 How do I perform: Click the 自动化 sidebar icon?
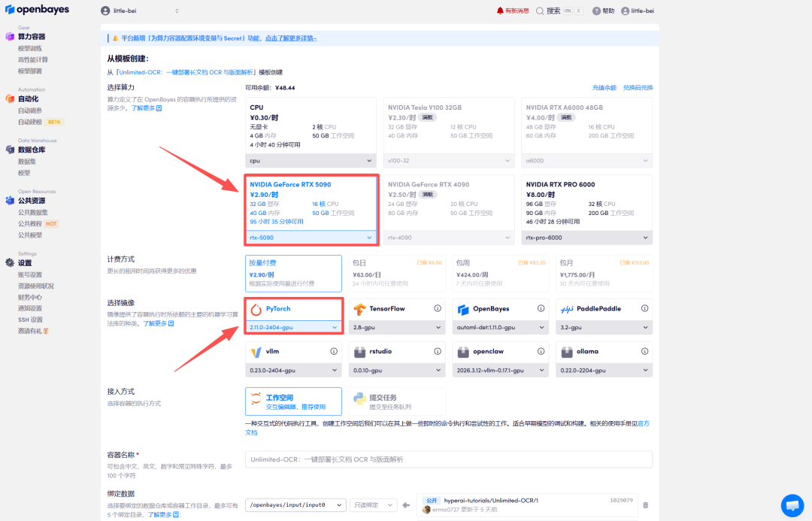point(10,98)
